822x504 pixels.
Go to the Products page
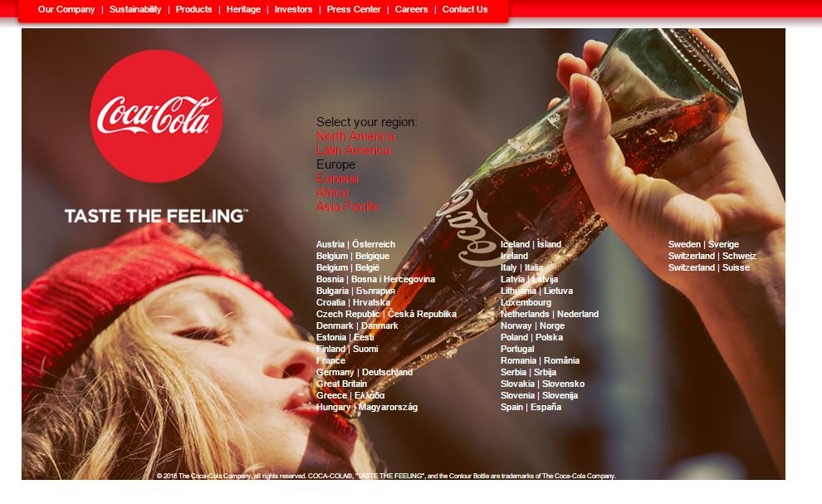coord(193,9)
